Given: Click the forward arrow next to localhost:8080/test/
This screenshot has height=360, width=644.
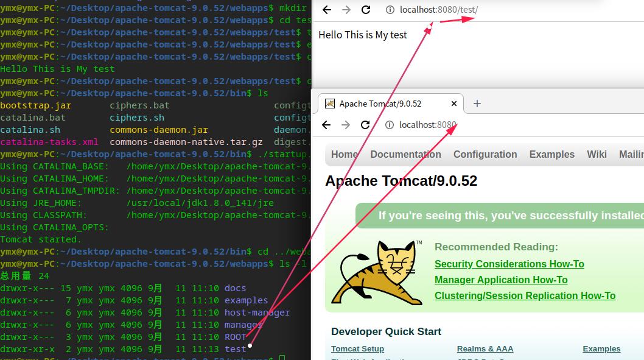Looking at the screenshot, I should coord(346,10).
